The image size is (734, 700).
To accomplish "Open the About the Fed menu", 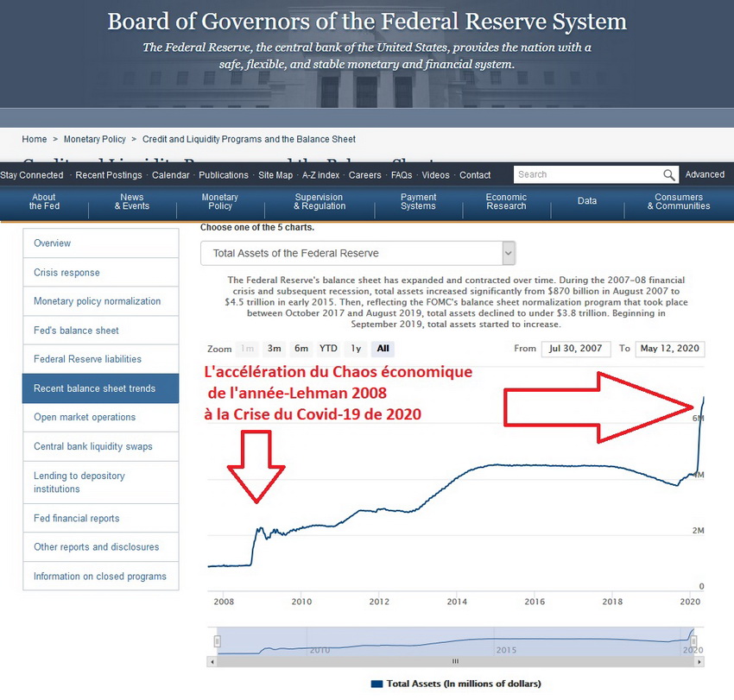I will 44,202.
